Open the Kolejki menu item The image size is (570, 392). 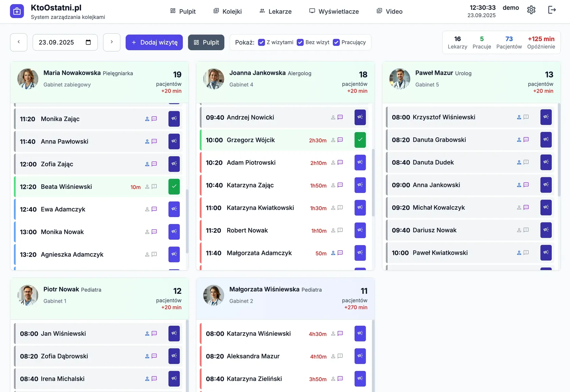(x=227, y=11)
